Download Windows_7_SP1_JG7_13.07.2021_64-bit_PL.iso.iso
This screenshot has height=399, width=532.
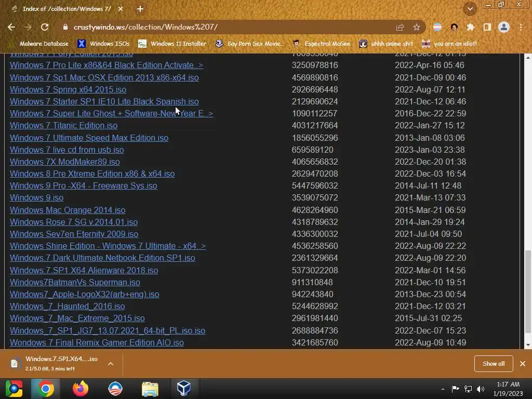[107, 331]
